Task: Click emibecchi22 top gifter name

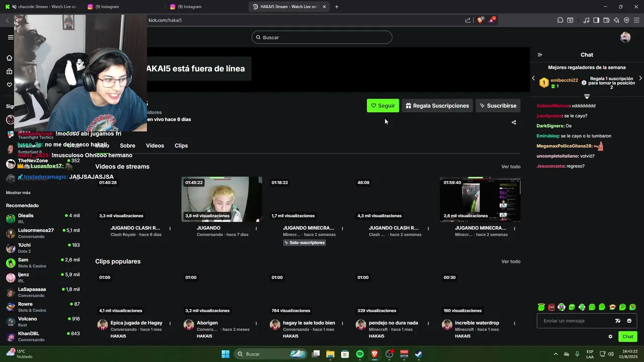Action: (x=564, y=80)
